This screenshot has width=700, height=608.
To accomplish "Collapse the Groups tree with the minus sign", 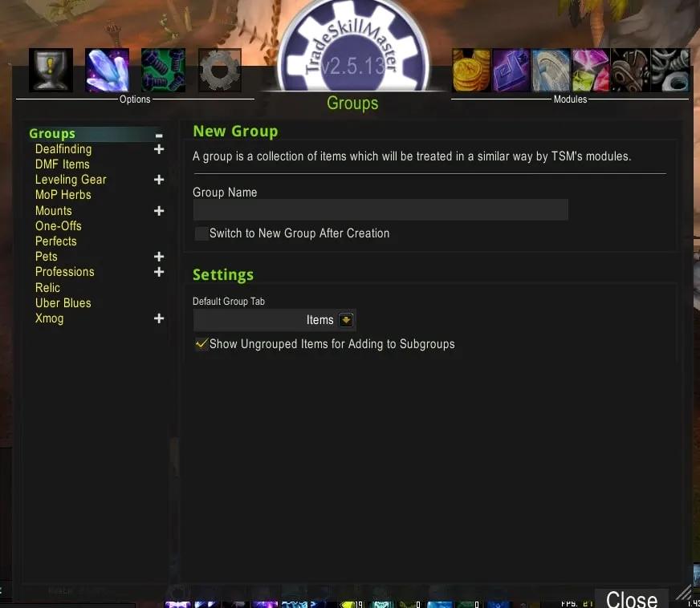I will (x=160, y=133).
